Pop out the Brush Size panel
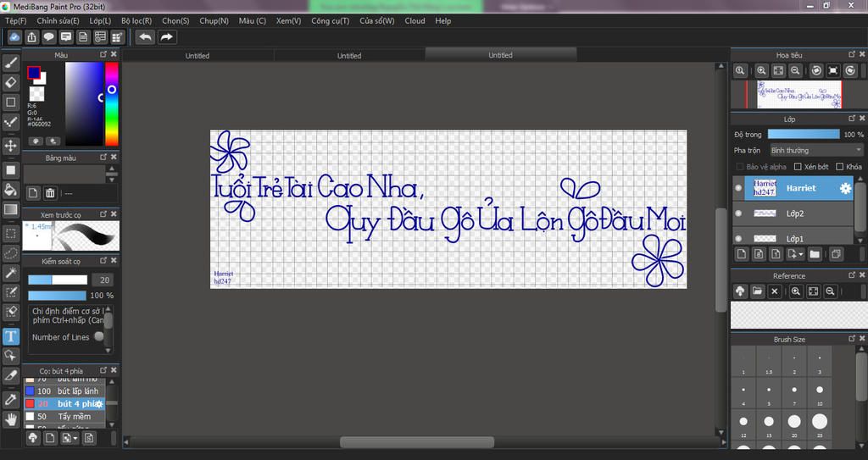Viewport: 868px width, 460px height. click(852, 338)
